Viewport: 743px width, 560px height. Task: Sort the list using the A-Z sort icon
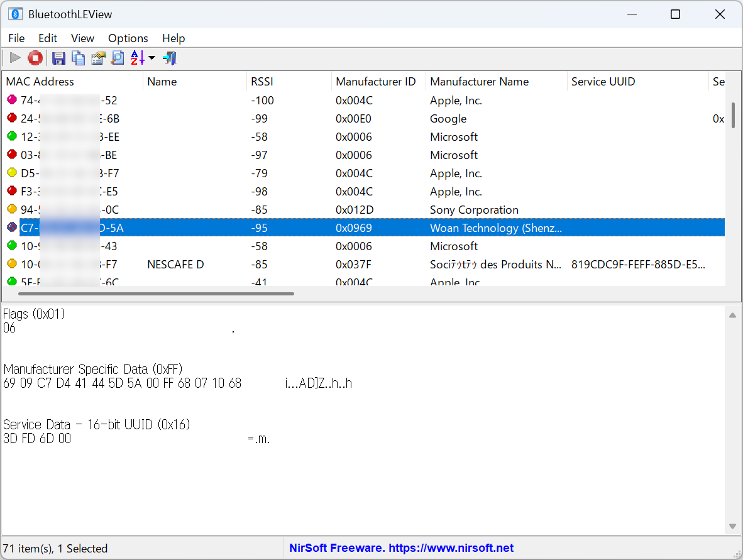(136, 58)
